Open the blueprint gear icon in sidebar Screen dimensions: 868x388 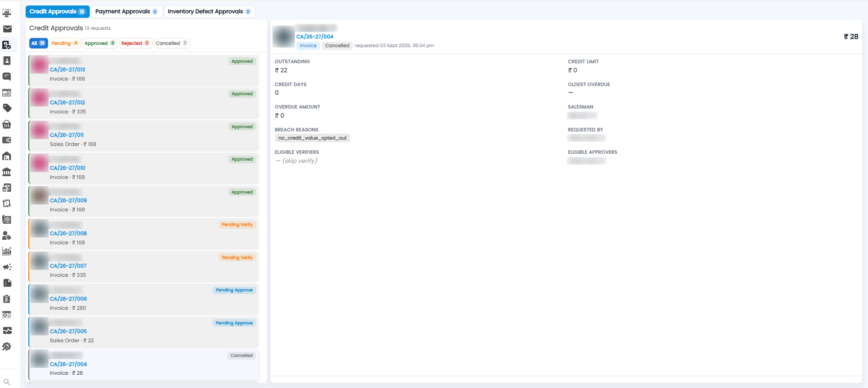[x=7, y=220]
